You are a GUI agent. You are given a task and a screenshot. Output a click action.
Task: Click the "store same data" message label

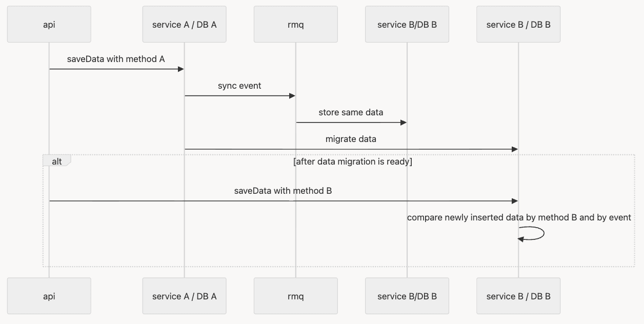[351, 112]
